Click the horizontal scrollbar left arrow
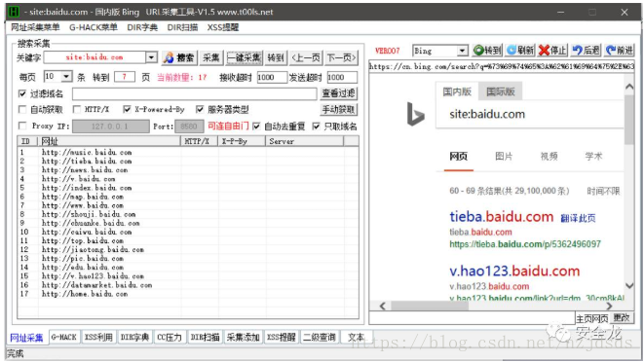The height and width of the screenshot is (362, 644). click(x=382, y=307)
